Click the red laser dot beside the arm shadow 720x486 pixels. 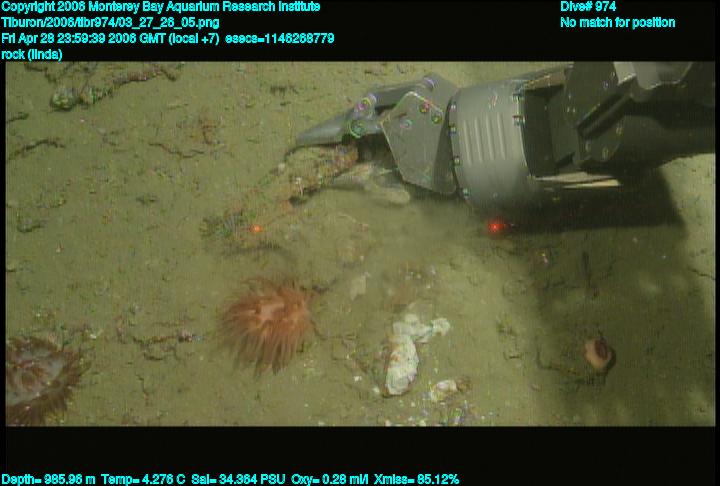click(x=495, y=226)
